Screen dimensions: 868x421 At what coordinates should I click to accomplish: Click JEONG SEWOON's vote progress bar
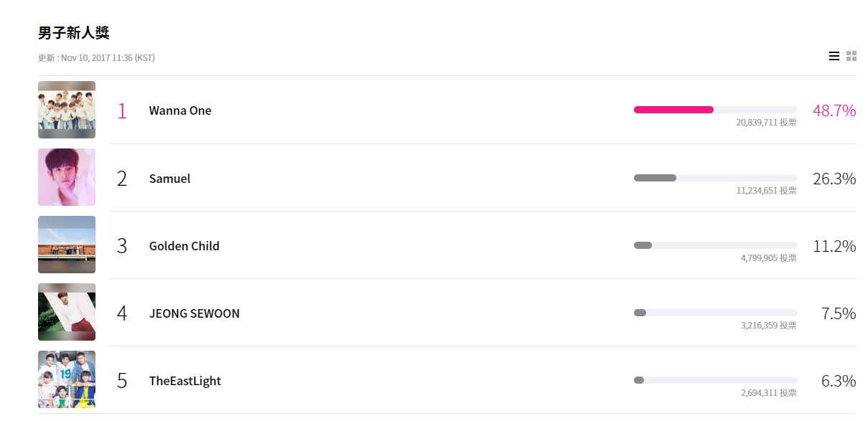click(716, 313)
